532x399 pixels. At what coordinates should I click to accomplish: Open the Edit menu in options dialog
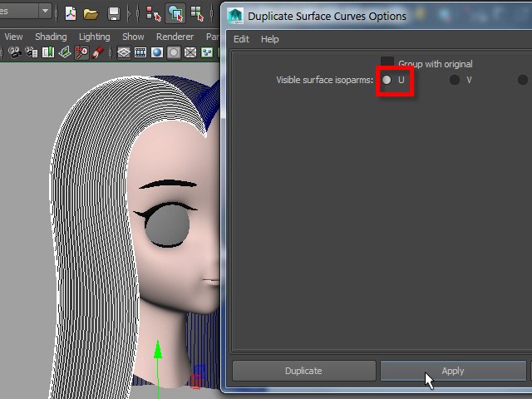[241, 39]
